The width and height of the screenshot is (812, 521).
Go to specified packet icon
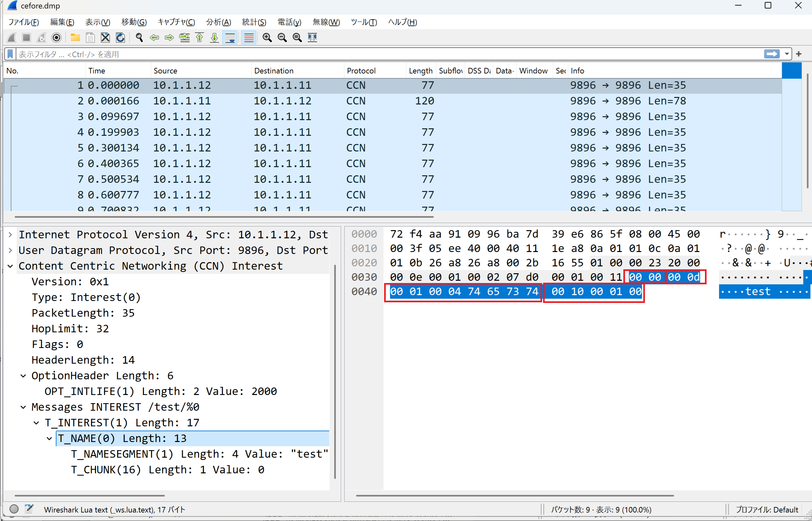point(184,38)
